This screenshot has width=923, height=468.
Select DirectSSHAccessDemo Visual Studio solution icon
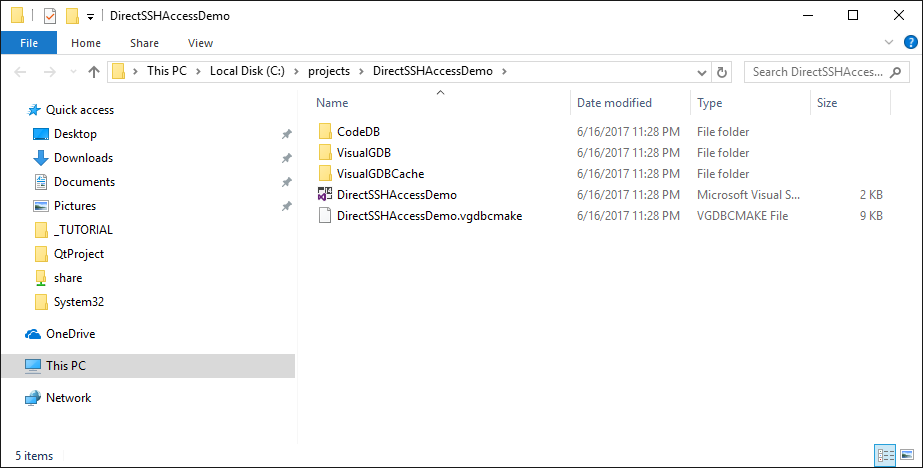[325, 195]
